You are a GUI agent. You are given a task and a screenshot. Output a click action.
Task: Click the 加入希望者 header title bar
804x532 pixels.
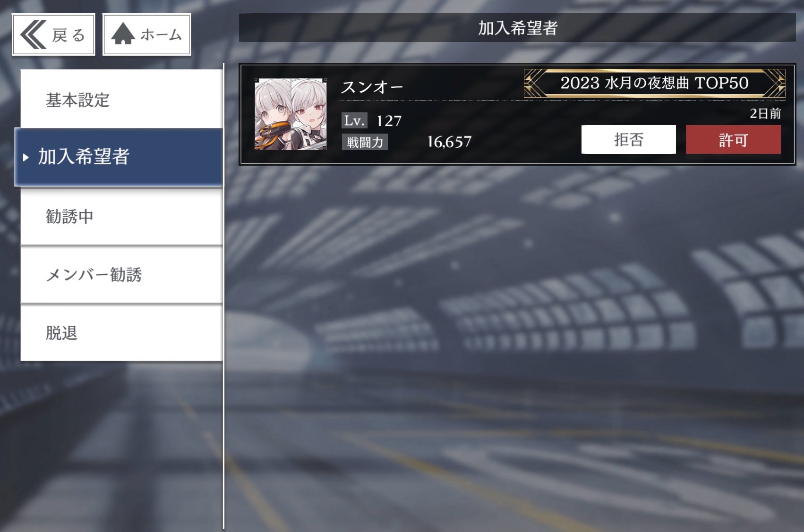(x=517, y=28)
